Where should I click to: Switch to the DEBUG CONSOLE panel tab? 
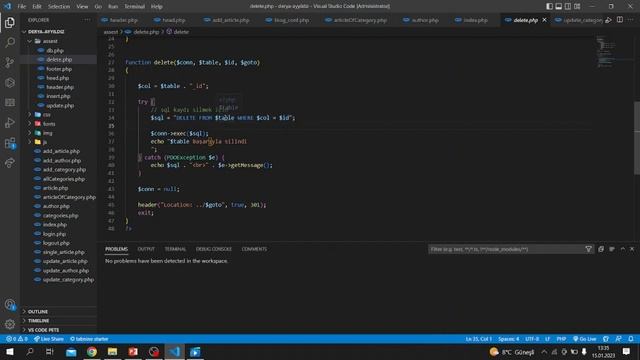(x=213, y=249)
